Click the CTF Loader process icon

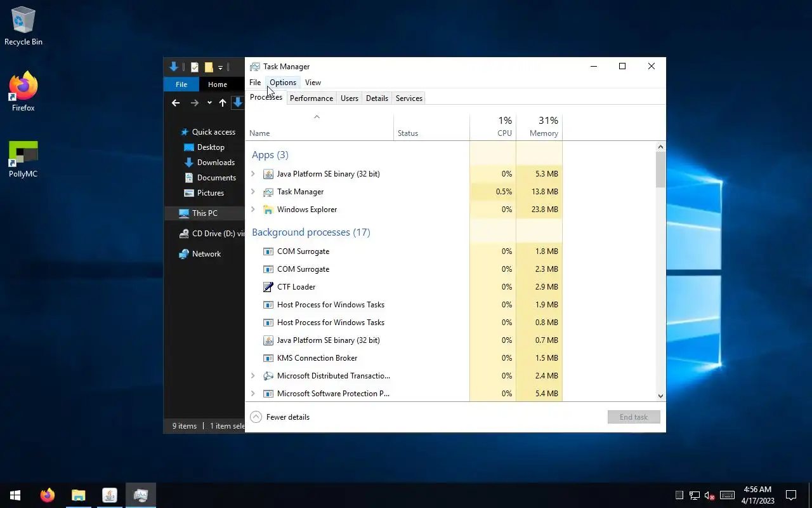268,287
